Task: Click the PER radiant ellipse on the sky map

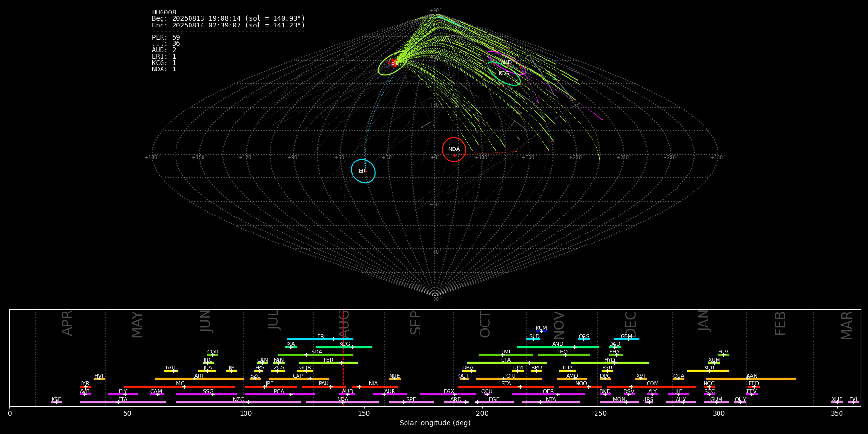Action: tap(393, 63)
